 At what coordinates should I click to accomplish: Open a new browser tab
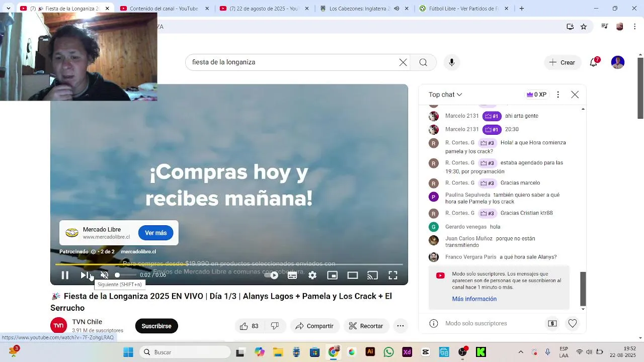[522, 9]
